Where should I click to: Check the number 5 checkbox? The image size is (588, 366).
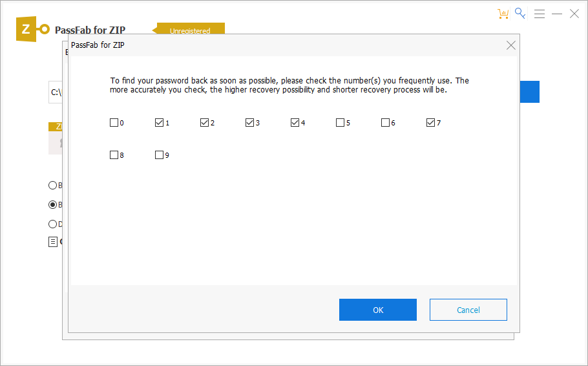[340, 123]
